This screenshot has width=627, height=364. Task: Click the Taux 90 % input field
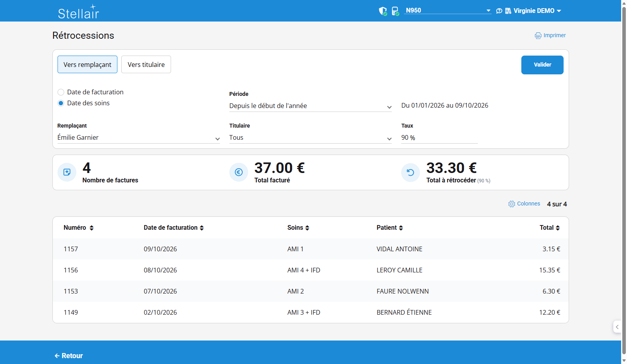439,138
